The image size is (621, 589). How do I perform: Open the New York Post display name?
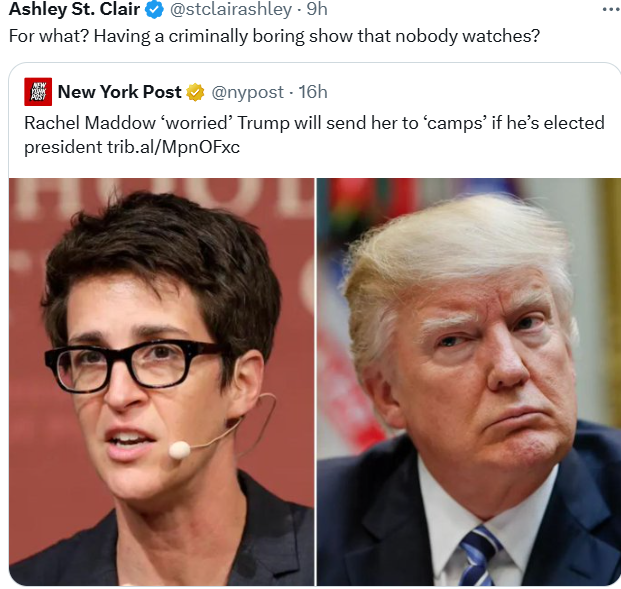click(x=120, y=92)
